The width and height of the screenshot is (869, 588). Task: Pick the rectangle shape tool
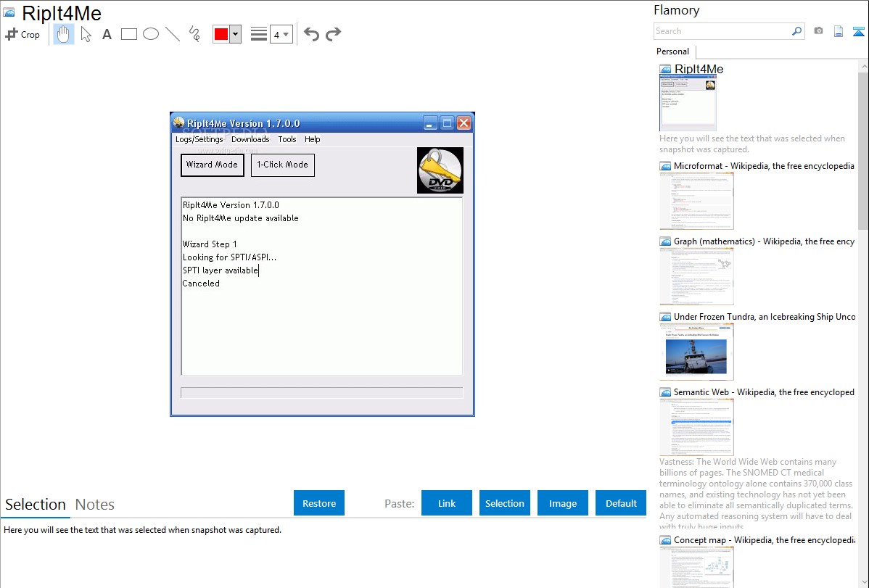pos(128,34)
